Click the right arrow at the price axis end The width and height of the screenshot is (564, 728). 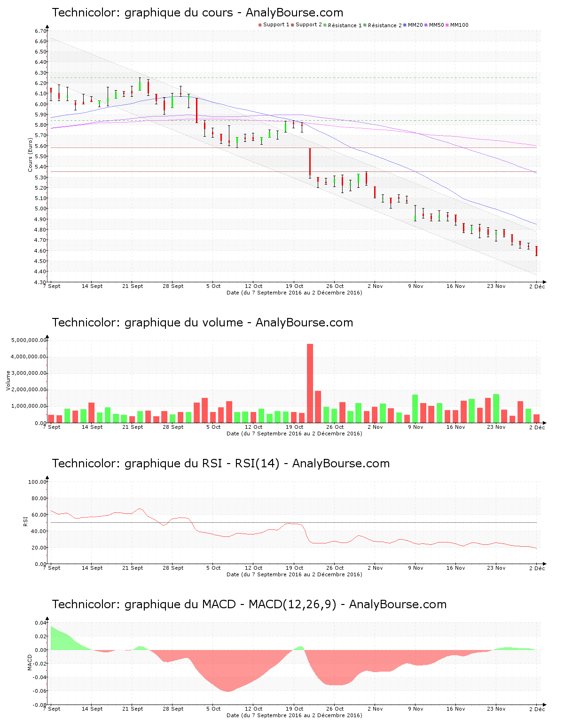(545, 283)
